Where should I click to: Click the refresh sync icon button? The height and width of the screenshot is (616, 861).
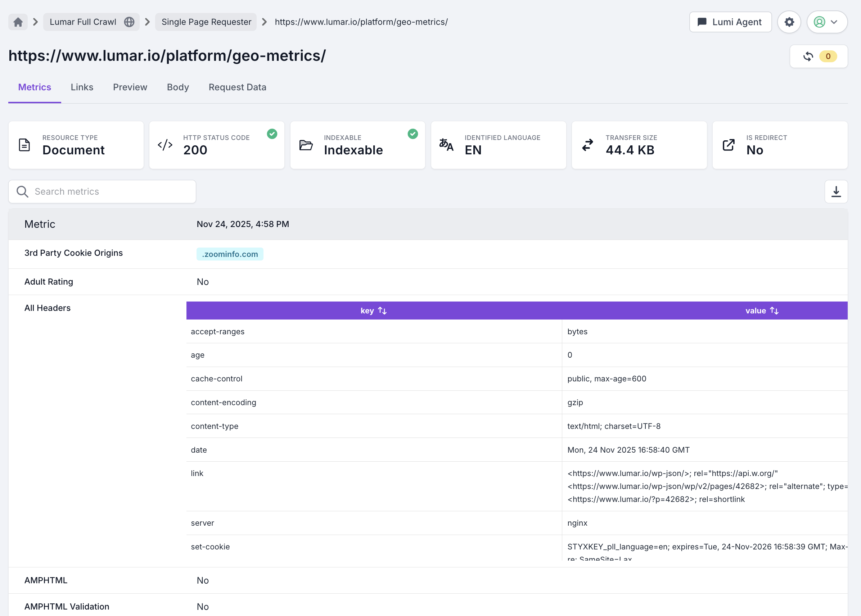click(x=808, y=56)
